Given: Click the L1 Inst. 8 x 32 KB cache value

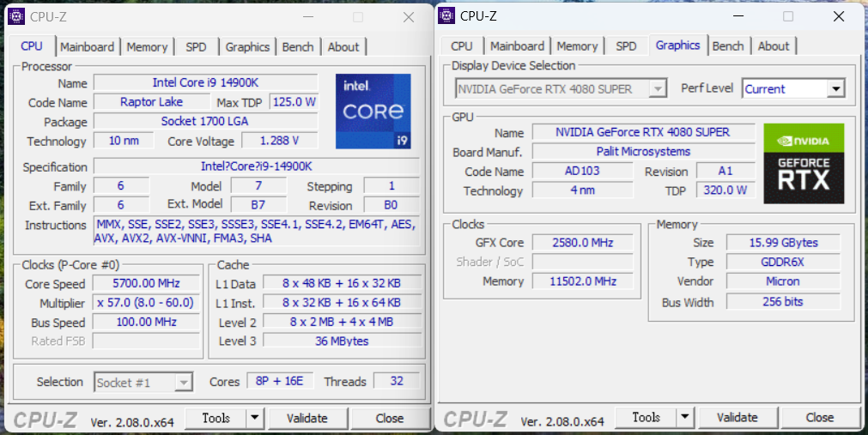Looking at the screenshot, I should point(342,303).
